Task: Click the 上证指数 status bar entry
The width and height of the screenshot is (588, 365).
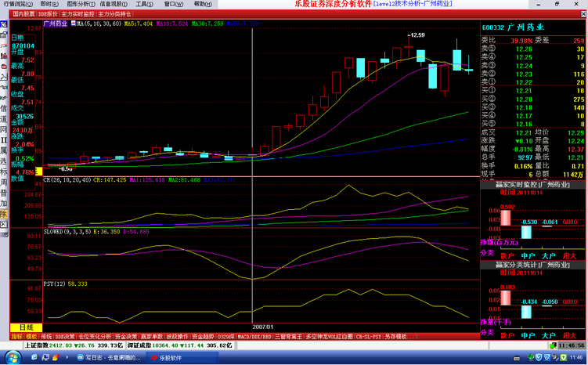Action: tap(74, 345)
